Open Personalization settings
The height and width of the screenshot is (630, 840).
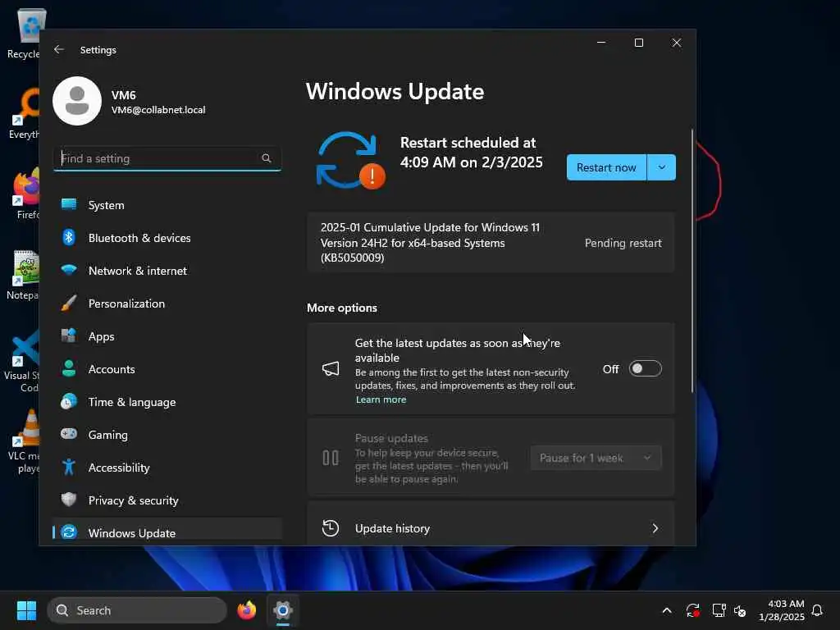click(x=167, y=304)
